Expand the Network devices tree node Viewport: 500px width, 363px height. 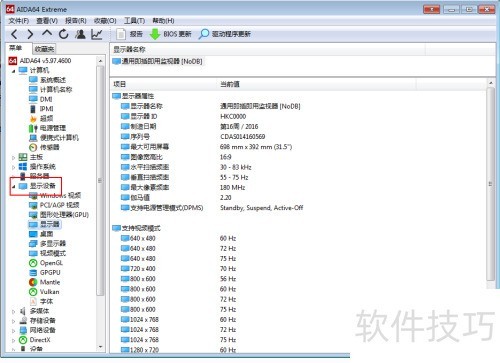[x=13, y=331]
